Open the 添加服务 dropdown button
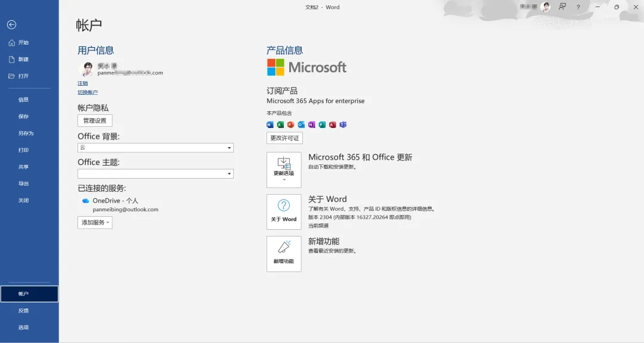Image resolution: width=644 pixels, height=343 pixels. pos(95,222)
